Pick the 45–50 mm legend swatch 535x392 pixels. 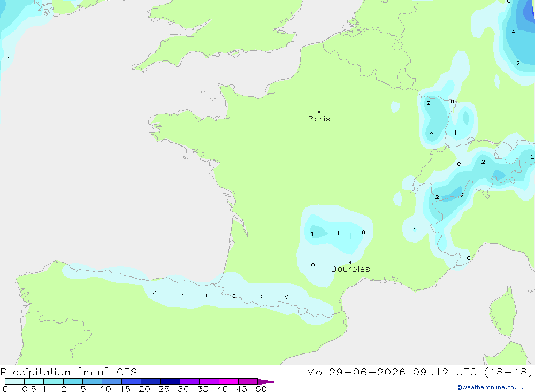coord(248,381)
